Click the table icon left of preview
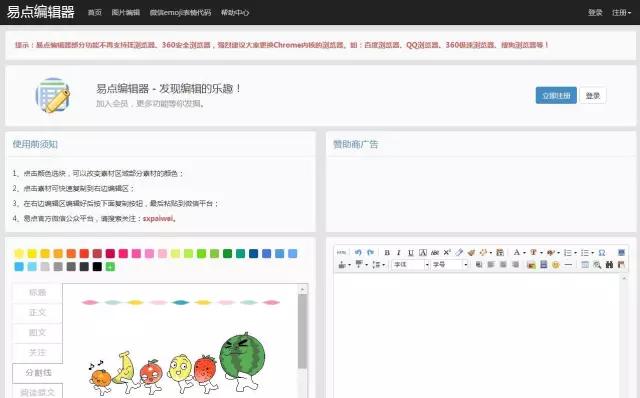Screen dimensions: 640x398 (x=584, y=265)
